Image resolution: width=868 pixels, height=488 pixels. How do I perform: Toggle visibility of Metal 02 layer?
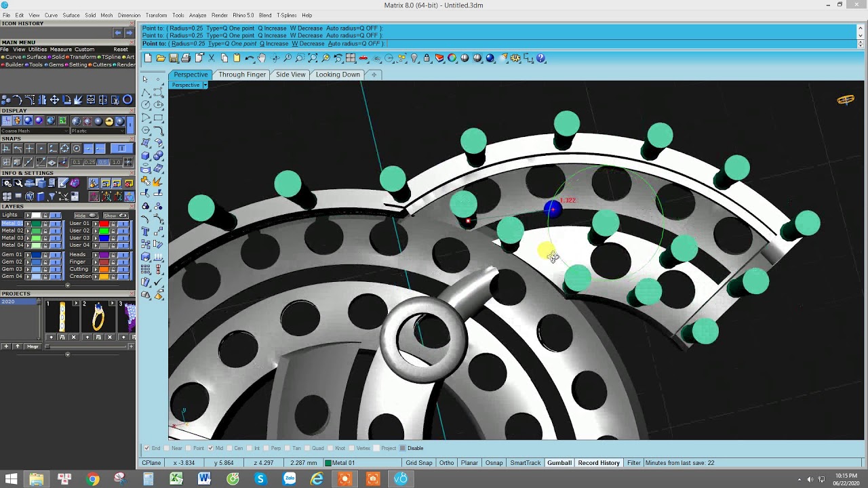pos(56,230)
